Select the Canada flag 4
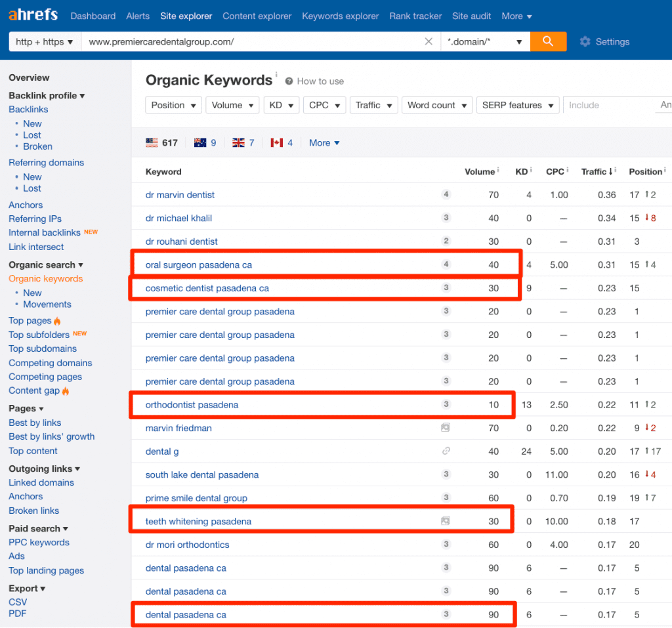Viewport: 672px width, 628px height. [x=282, y=143]
